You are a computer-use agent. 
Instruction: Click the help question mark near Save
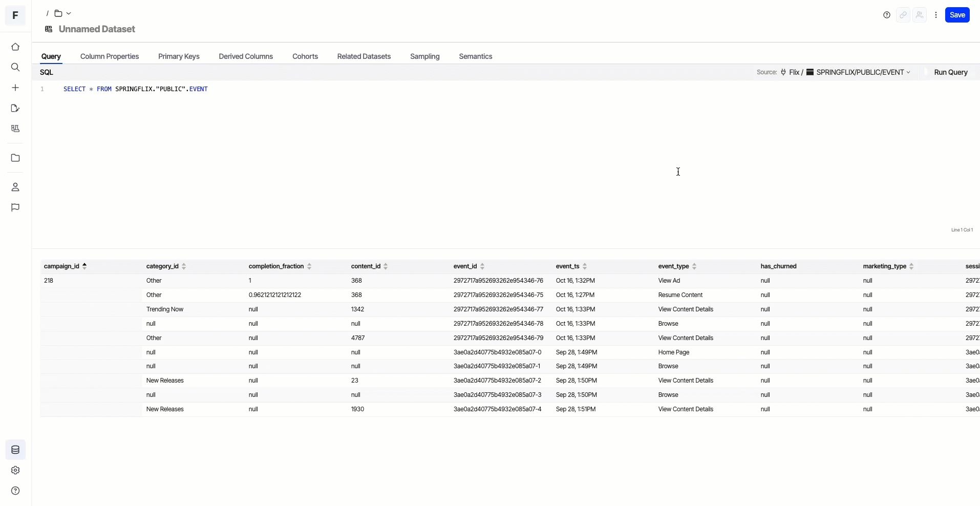pyautogui.click(x=887, y=15)
